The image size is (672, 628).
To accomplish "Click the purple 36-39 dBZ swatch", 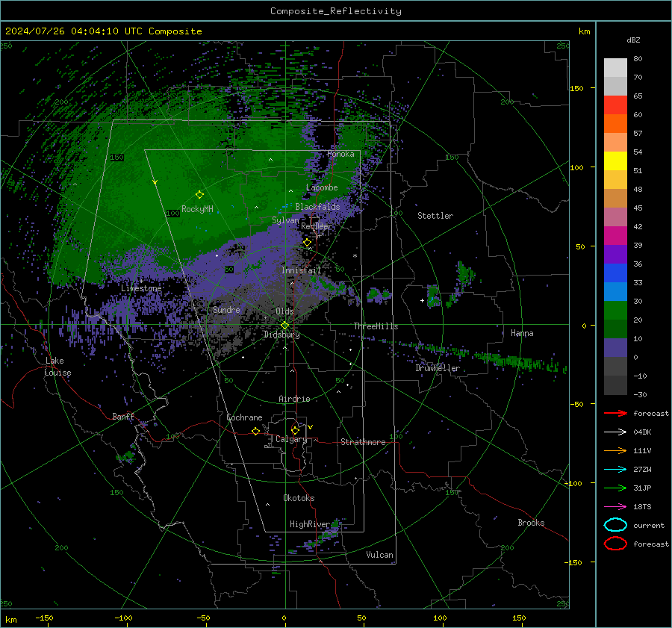I will (x=615, y=255).
